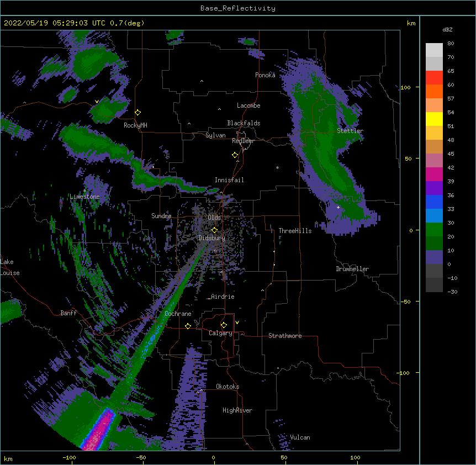Select the purple swatch below 39 dBZ
476x465 pixels.
point(434,188)
